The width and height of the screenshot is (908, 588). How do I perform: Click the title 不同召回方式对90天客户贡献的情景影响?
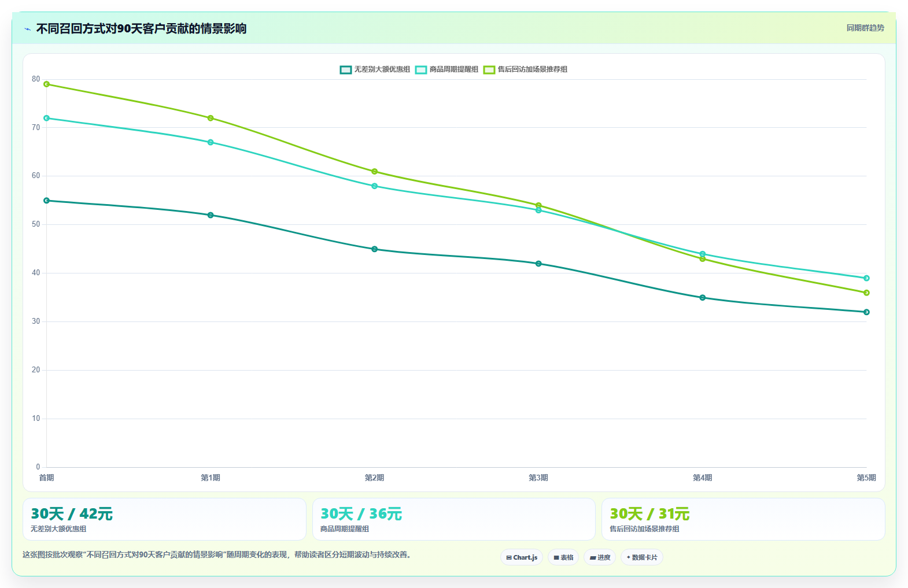141,28
